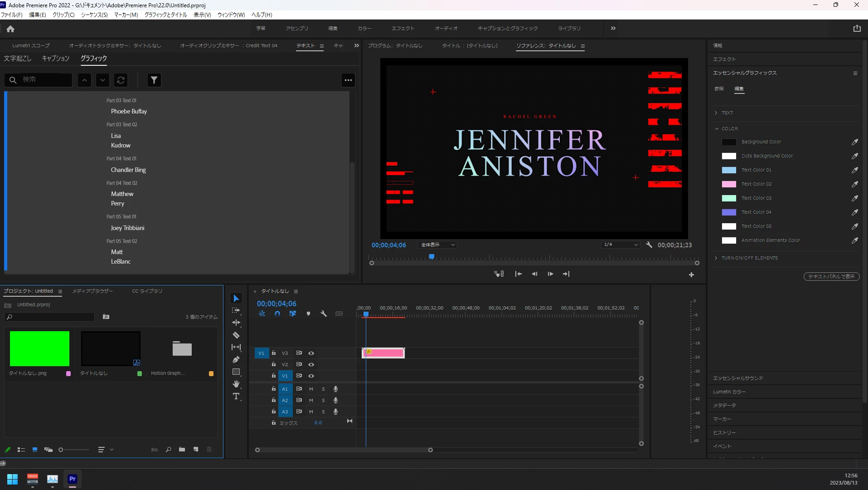Screen dimensions: 868x490
Task: Step back one frame
Action: (534, 274)
